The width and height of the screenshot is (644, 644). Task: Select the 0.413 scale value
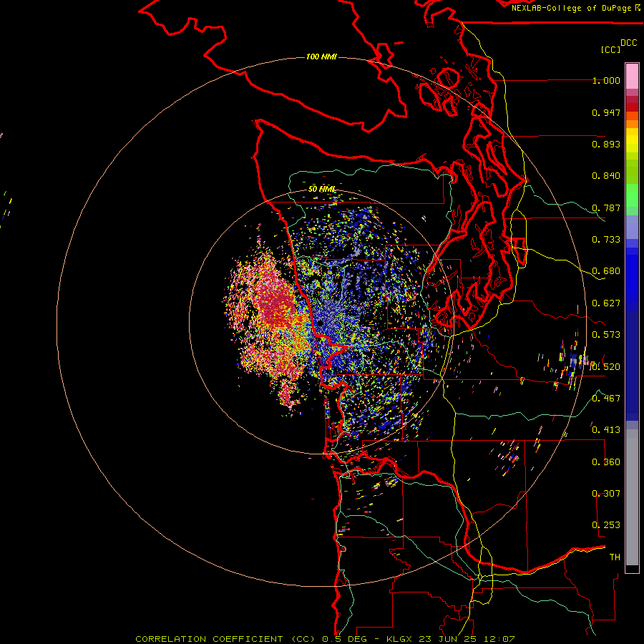[606, 430]
